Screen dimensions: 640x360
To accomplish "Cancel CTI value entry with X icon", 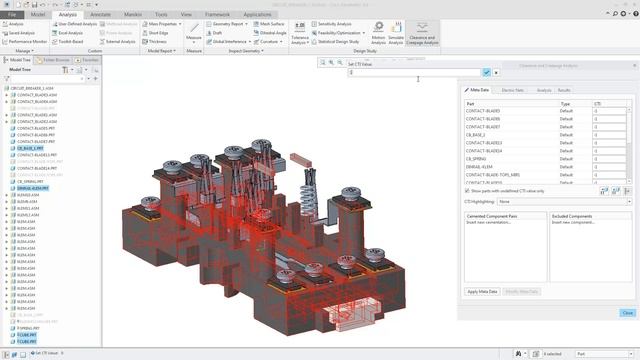I will (496, 73).
